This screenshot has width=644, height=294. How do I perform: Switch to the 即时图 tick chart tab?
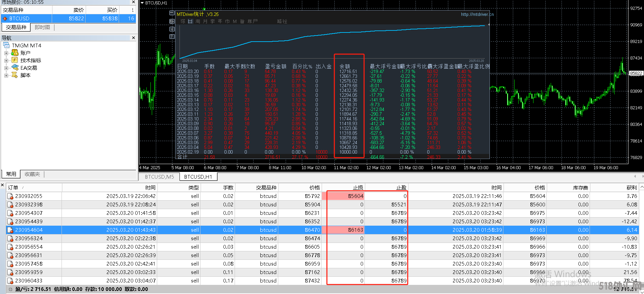coord(42,27)
